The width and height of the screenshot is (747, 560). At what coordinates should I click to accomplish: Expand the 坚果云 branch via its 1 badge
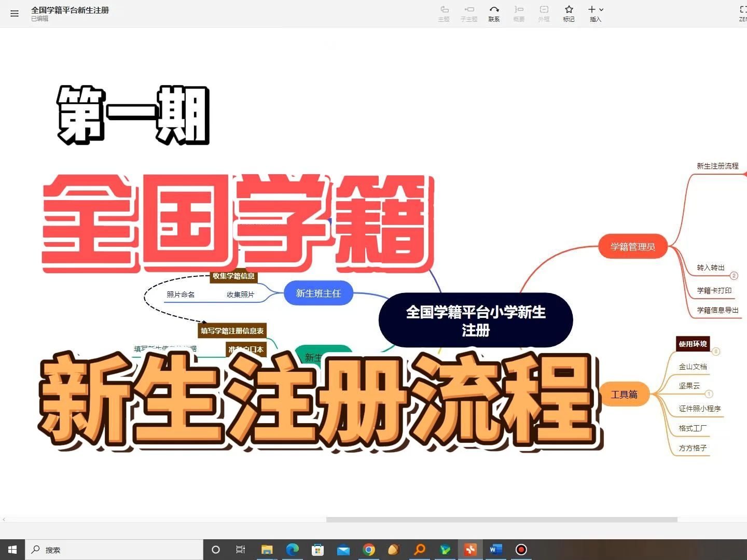point(709,394)
